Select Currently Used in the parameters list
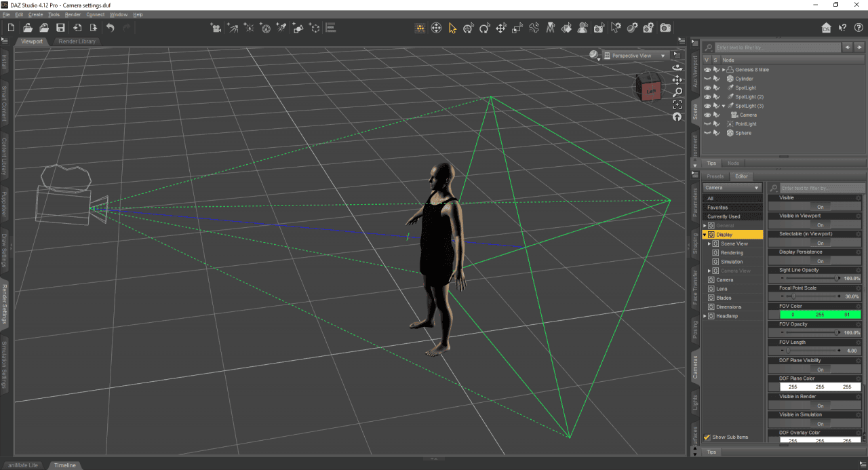 pos(732,216)
